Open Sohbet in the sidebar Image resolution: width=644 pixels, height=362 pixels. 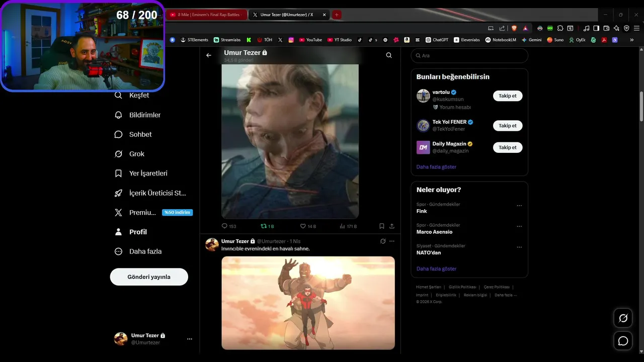(133, 134)
